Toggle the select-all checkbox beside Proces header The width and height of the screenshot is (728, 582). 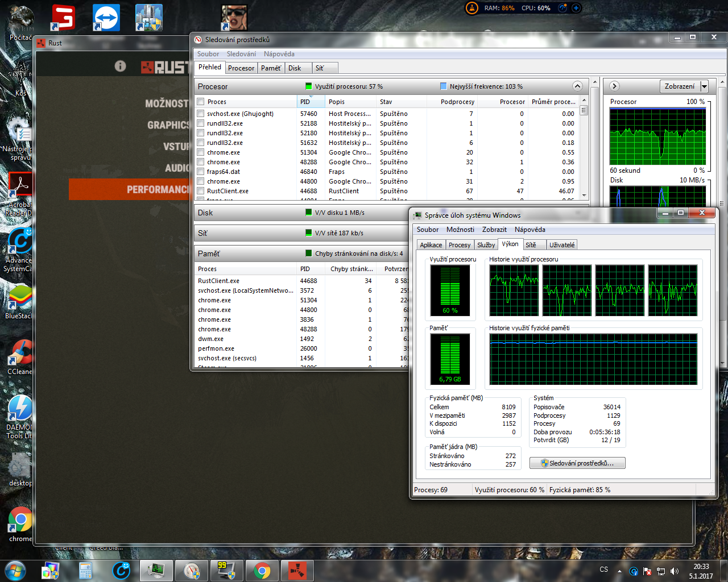click(200, 102)
